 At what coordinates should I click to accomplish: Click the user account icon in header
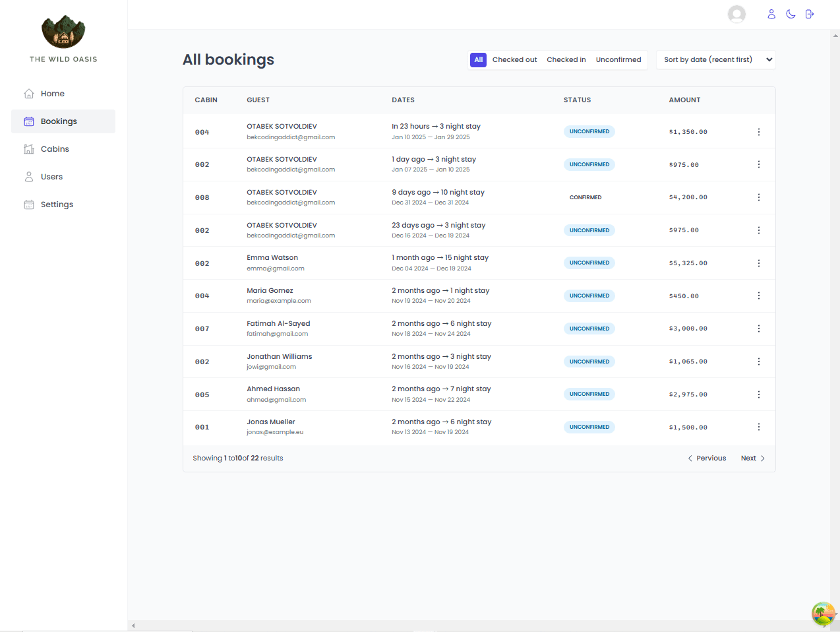(x=771, y=14)
